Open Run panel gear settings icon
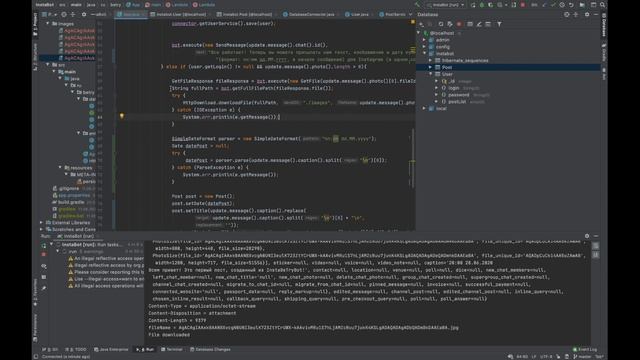640x360 pixels. coord(587,236)
